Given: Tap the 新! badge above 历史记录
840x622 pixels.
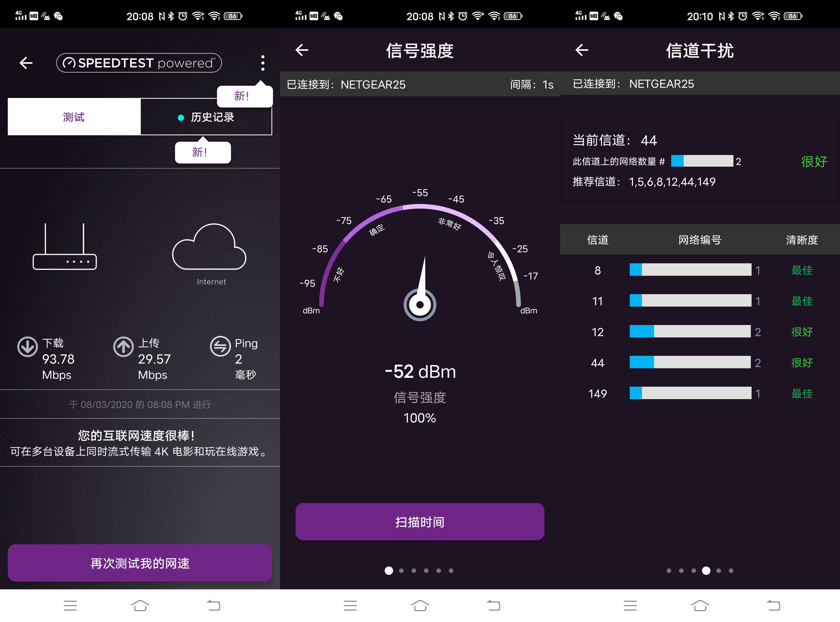Looking at the screenshot, I should coord(244,95).
